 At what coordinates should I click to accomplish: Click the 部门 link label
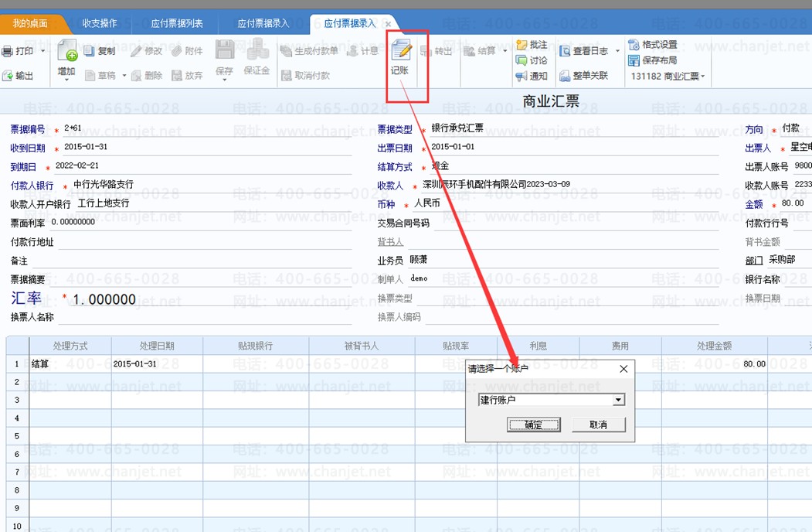click(x=754, y=261)
